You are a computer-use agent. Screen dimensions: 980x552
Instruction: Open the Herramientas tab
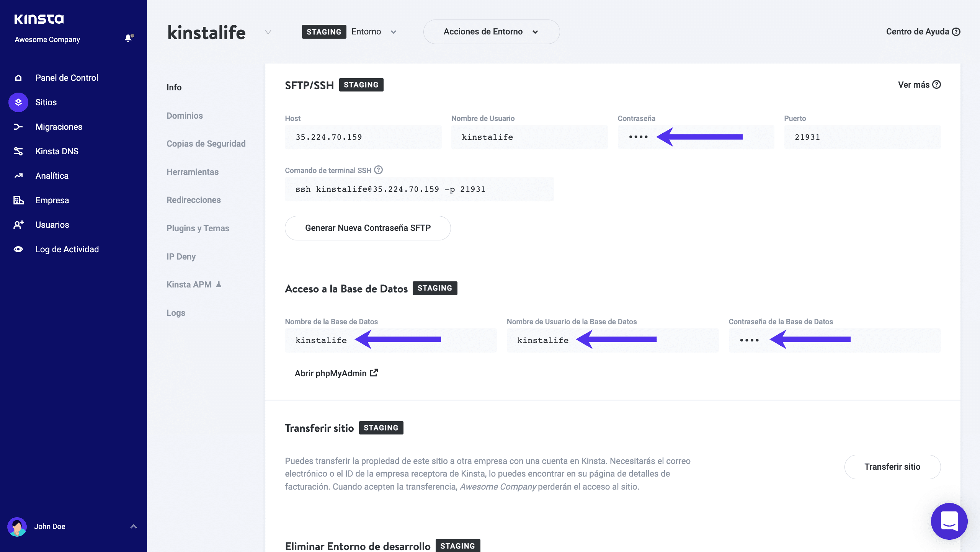click(192, 172)
